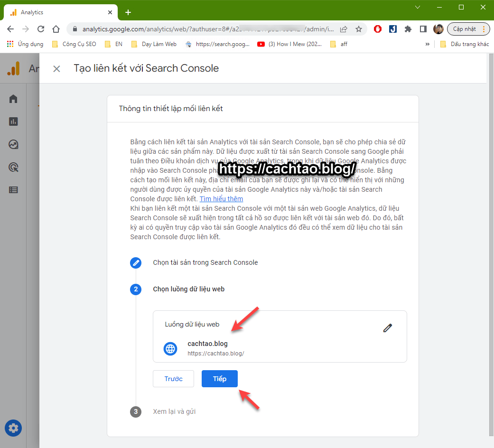Open the Chrome three-dot menu

point(484,29)
